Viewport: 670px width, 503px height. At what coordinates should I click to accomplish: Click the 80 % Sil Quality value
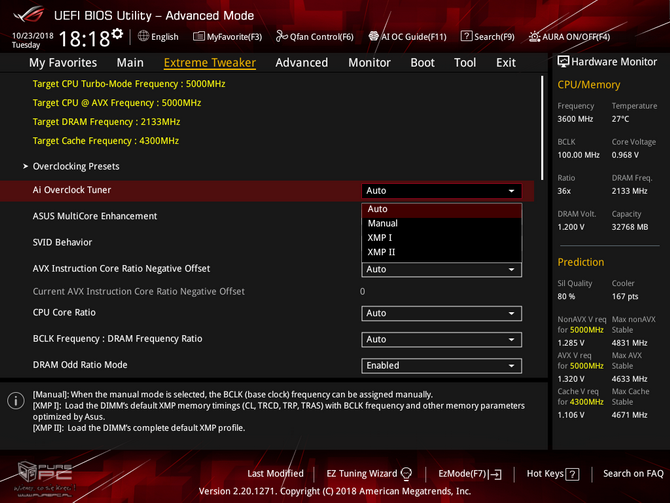(x=566, y=296)
